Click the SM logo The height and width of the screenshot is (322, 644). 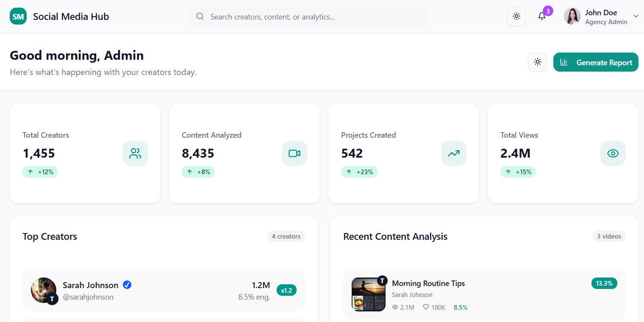(18, 16)
